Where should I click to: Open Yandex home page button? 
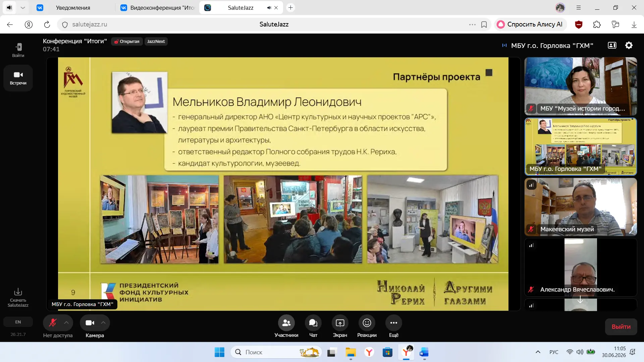[x=29, y=24]
